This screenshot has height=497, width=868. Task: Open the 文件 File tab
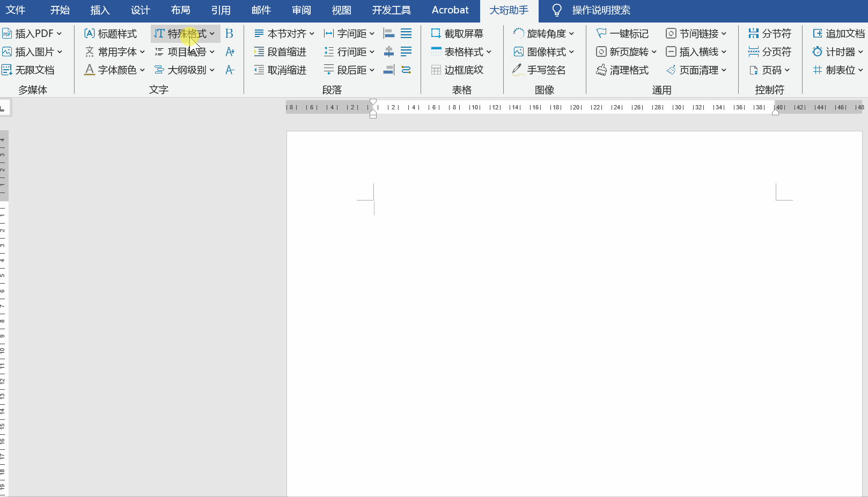[x=16, y=10]
